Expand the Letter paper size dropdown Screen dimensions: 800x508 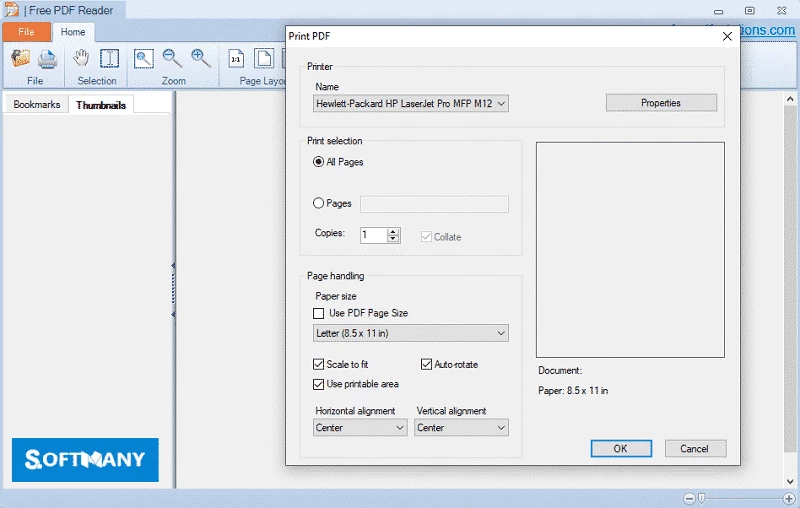tap(411, 333)
